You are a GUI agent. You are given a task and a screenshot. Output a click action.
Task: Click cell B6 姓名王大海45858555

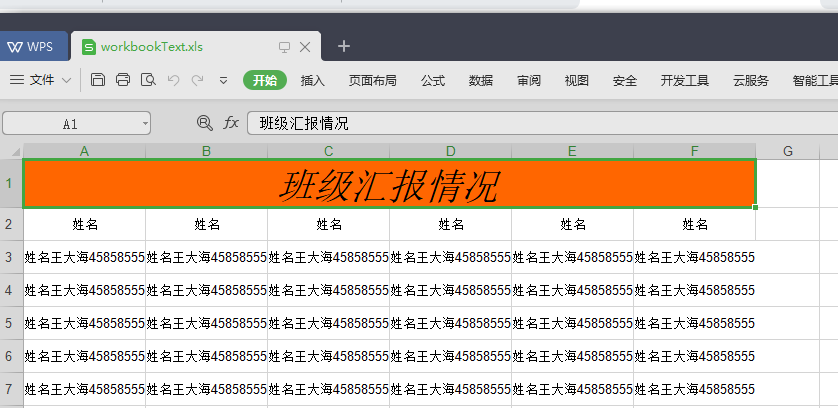[206, 356]
